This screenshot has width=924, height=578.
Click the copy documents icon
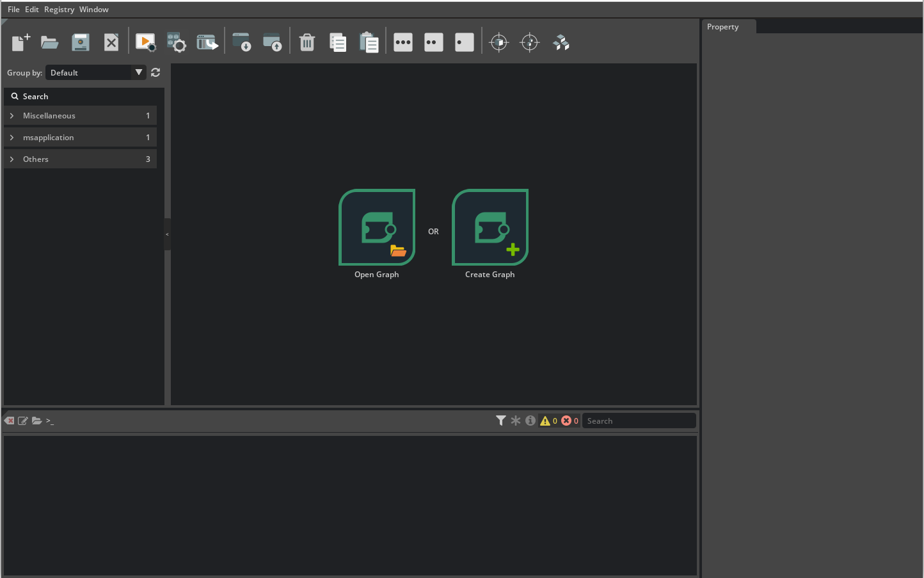click(x=338, y=42)
